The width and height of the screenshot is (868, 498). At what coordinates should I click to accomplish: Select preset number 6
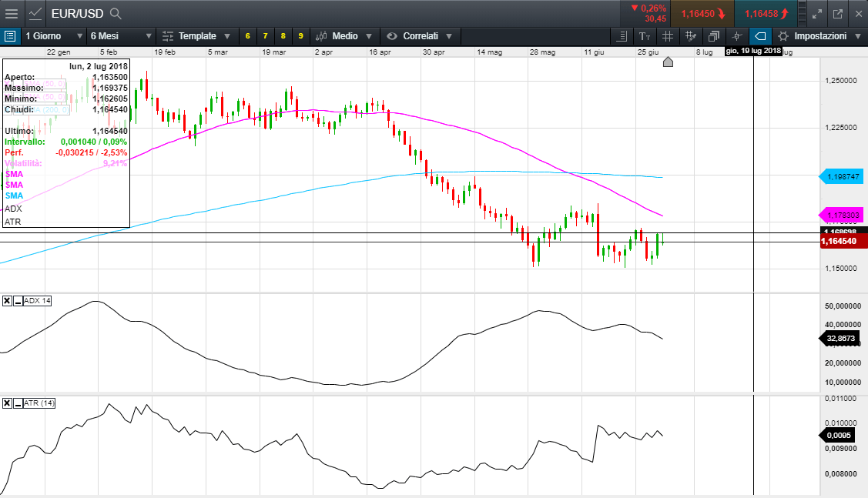tap(248, 36)
